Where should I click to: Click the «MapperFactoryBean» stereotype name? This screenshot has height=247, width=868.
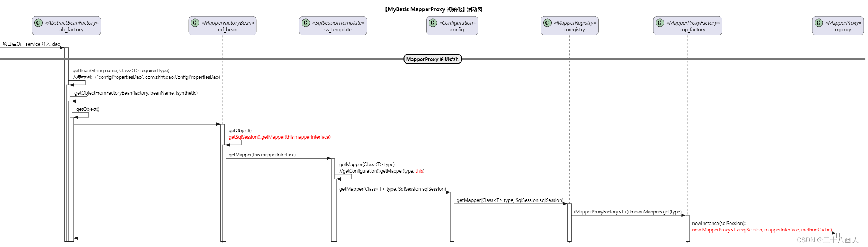228,22
